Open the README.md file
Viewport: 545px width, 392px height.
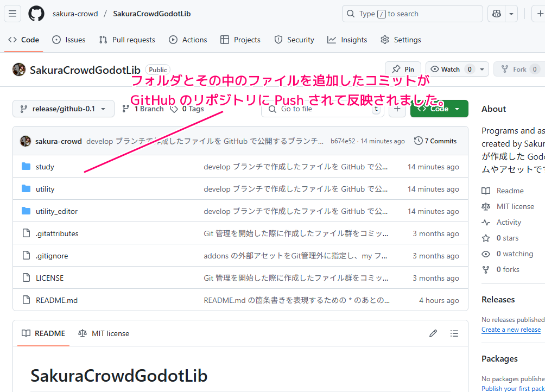[56, 300]
